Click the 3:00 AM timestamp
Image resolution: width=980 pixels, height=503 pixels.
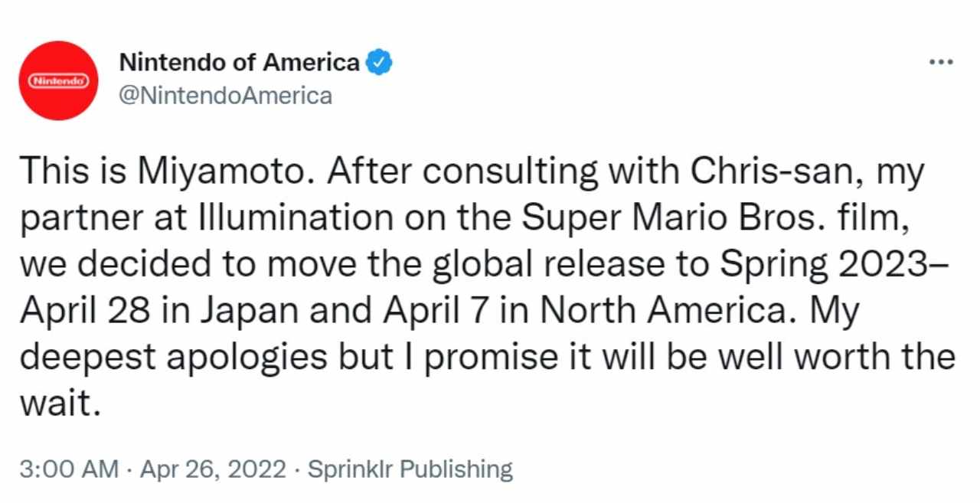click(69, 469)
